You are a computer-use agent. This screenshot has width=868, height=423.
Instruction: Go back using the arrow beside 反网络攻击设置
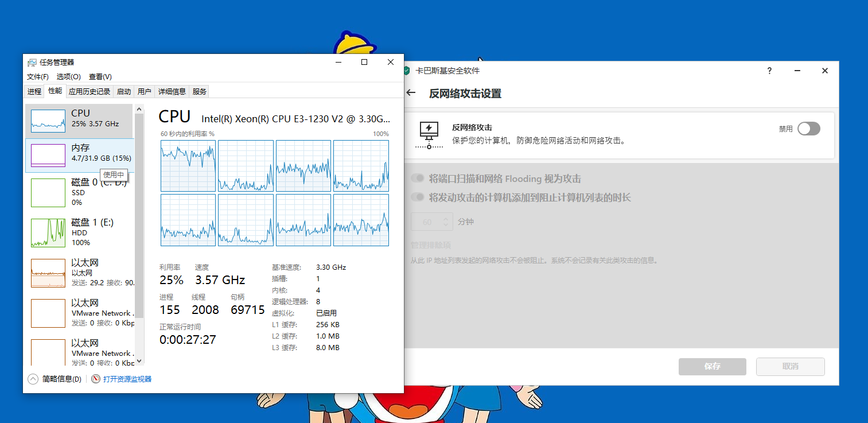point(411,93)
